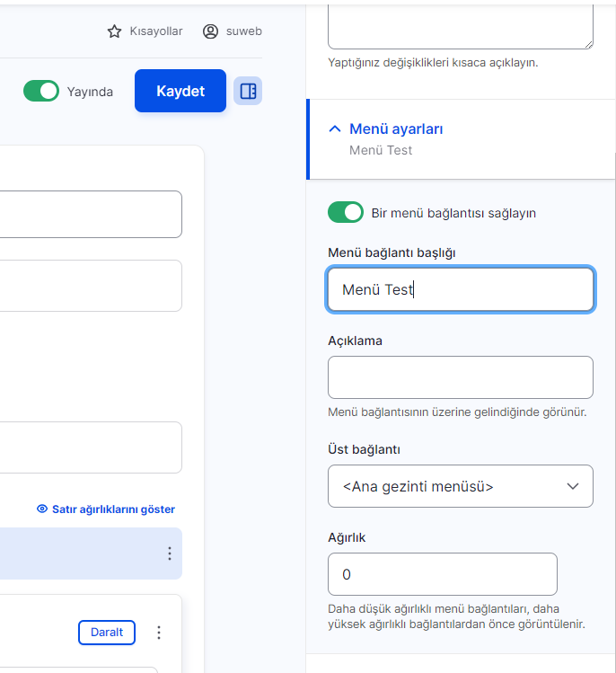Open the three-dot menu in the blue highlighted row
This screenshot has width=616, height=673.
click(x=170, y=553)
